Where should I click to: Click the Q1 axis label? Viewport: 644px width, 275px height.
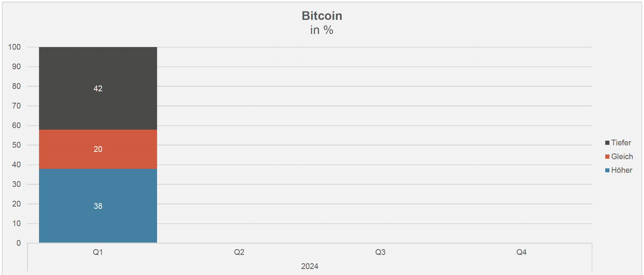click(x=98, y=252)
